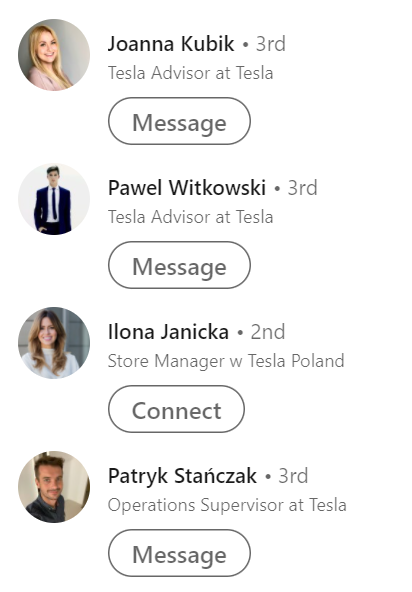
Task: Open Patryk Stańczak's profile photo
Action: pos(54,487)
